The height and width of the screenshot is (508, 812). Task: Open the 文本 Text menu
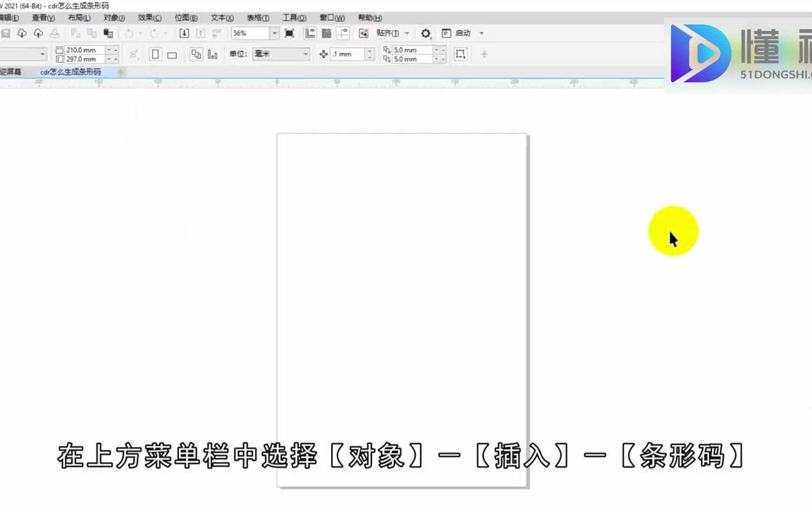point(222,18)
